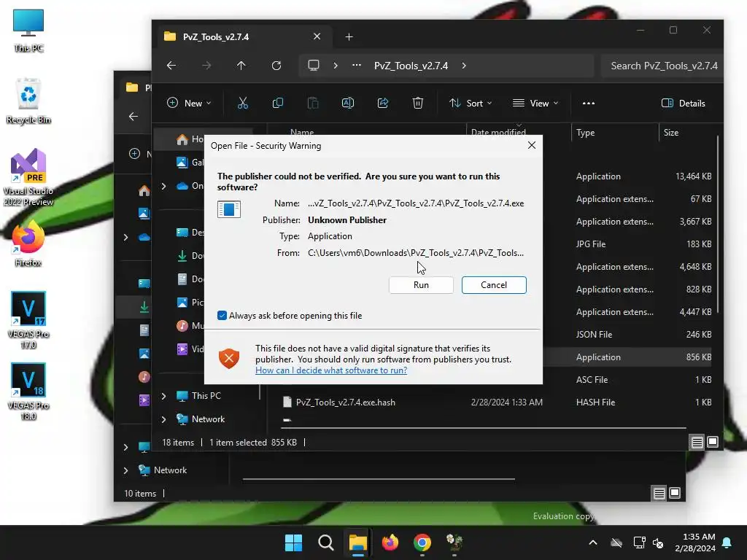Click the address bar ellipsis breadcrumb
Image resolution: width=747 pixels, height=560 pixels.
[356, 65]
